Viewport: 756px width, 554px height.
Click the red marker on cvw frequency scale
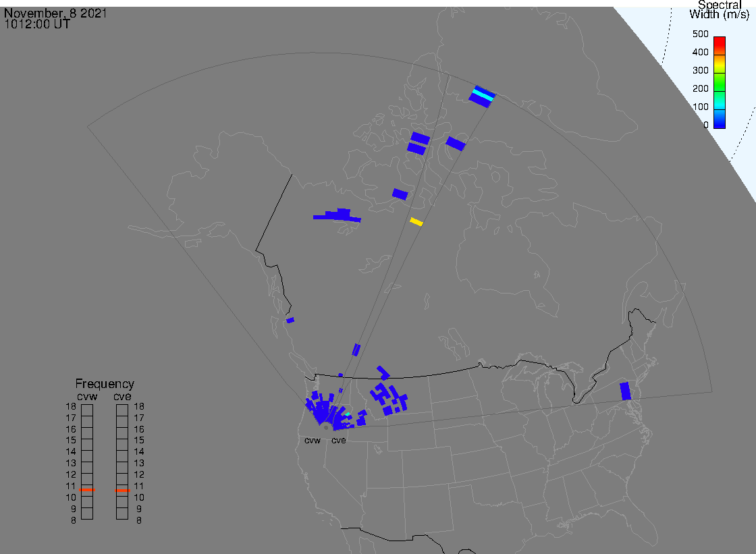(x=87, y=489)
